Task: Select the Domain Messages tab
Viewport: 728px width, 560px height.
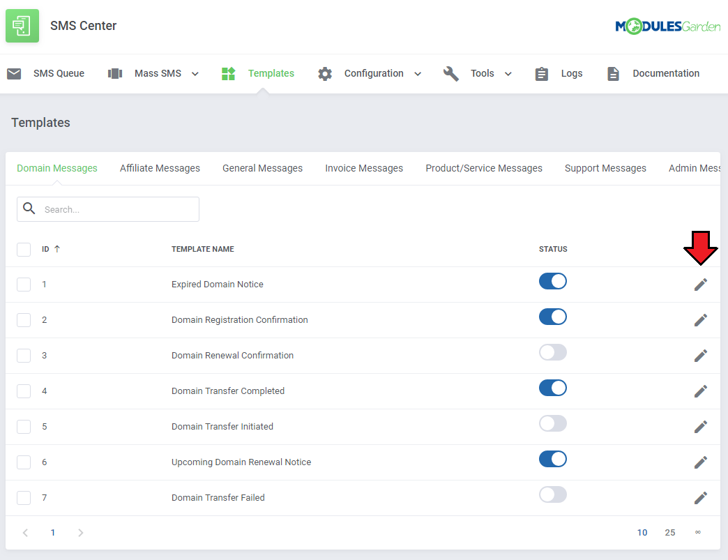Action: coord(57,168)
